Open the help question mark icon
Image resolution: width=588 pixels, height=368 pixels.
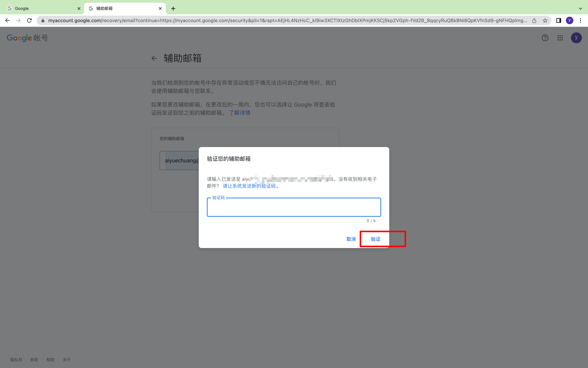coord(545,38)
